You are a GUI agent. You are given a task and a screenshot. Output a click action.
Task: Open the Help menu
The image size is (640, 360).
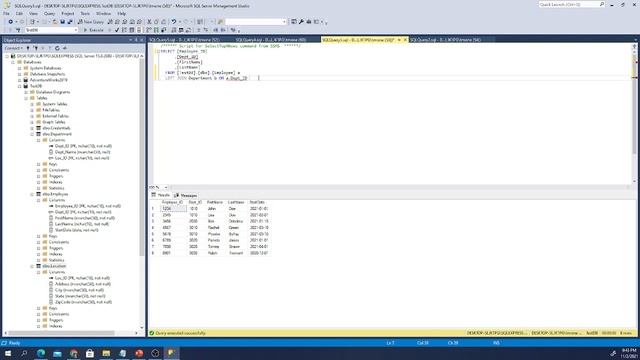[x=122, y=13]
